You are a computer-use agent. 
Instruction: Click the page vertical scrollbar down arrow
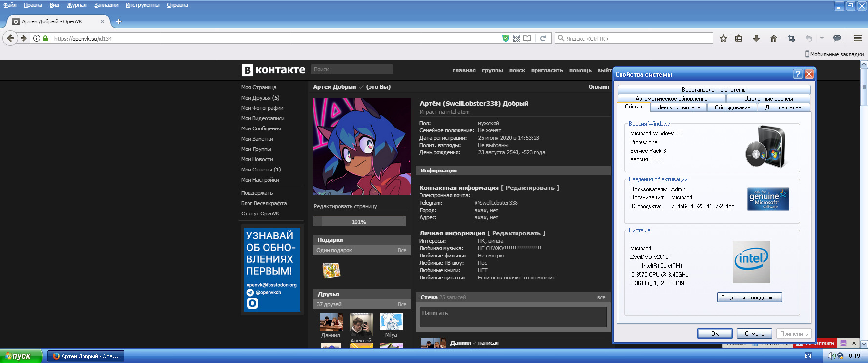click(864, 344)
